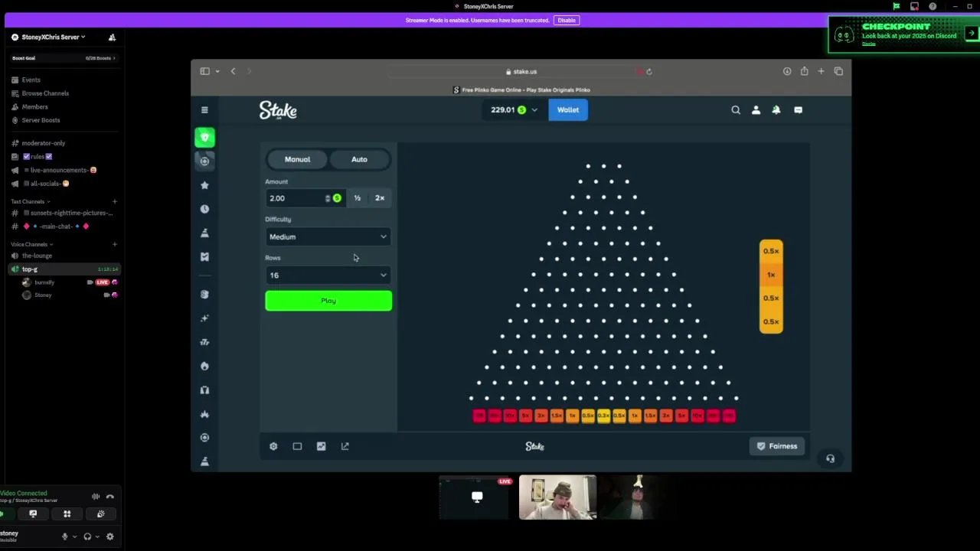
Task: Click the Safari downloads icon
Action: (787, 71)
